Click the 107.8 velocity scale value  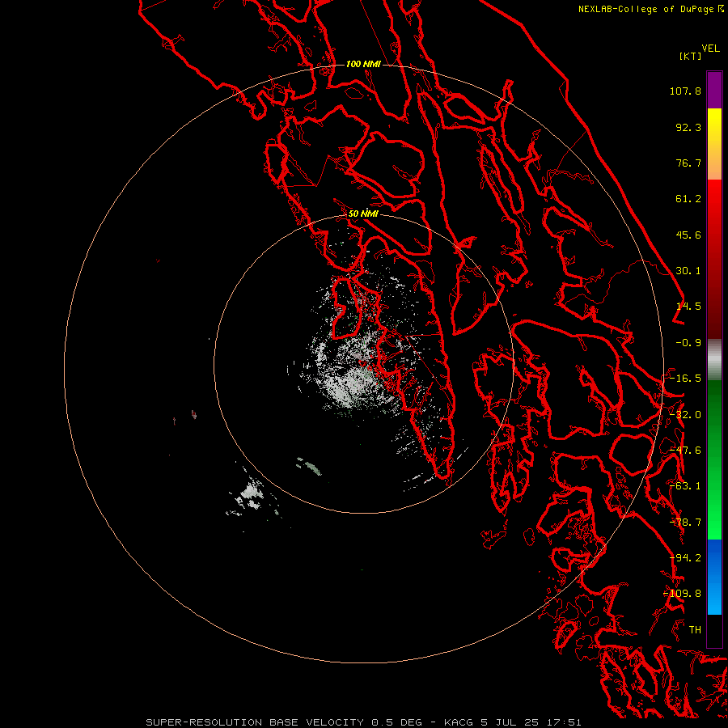685,91
